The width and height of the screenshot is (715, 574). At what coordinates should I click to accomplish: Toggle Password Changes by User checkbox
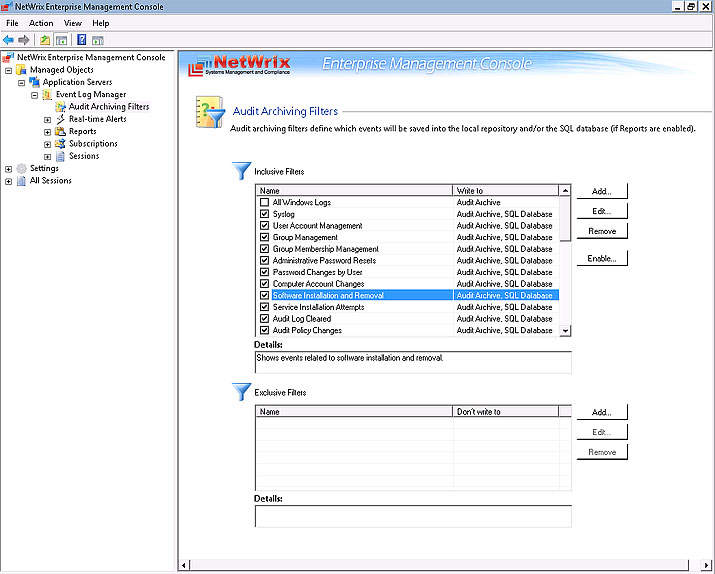(x=264, y=272)
